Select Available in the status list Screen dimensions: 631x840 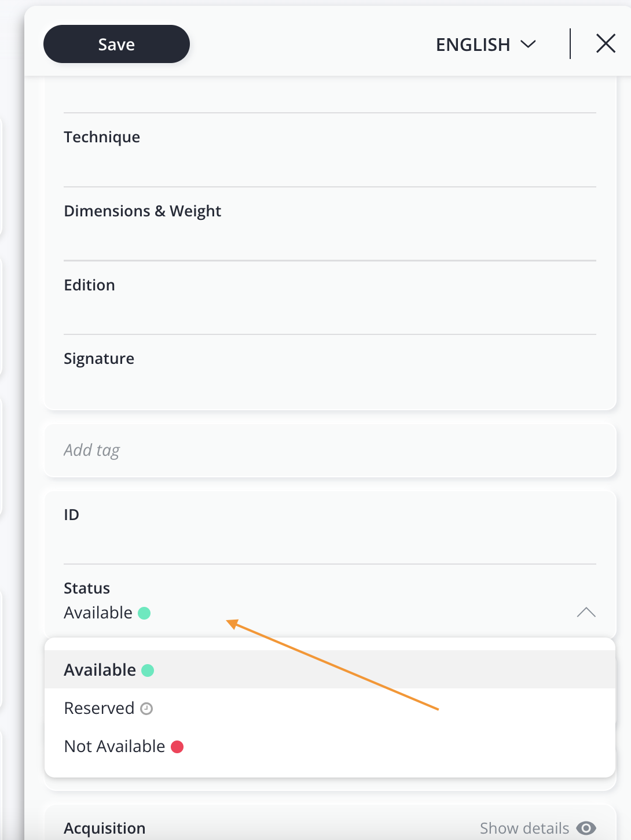click(330, 670)
